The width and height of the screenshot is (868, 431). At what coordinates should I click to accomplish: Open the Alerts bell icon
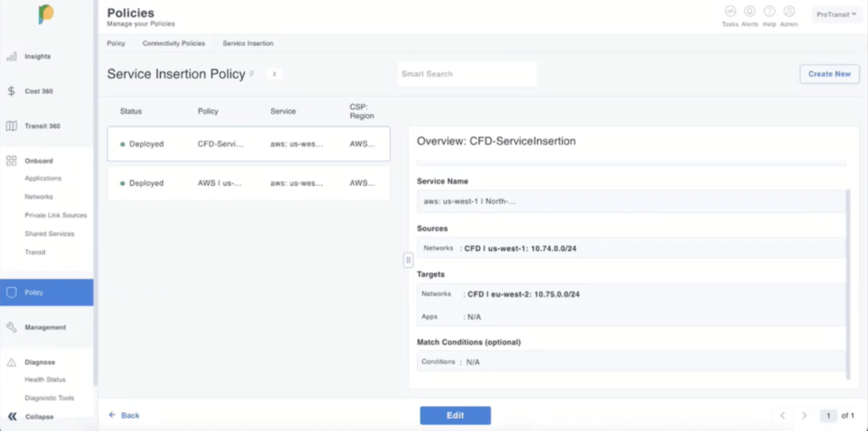point(750,12)
